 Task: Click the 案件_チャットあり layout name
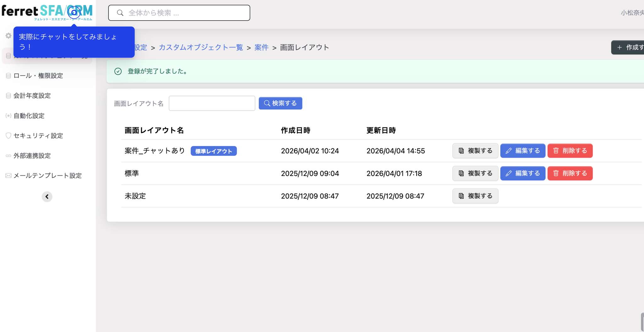pos(155,151)
